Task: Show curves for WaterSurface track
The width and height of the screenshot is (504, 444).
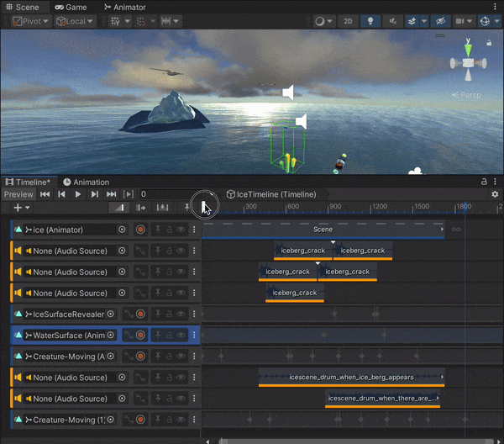Action: click(129, 336)
